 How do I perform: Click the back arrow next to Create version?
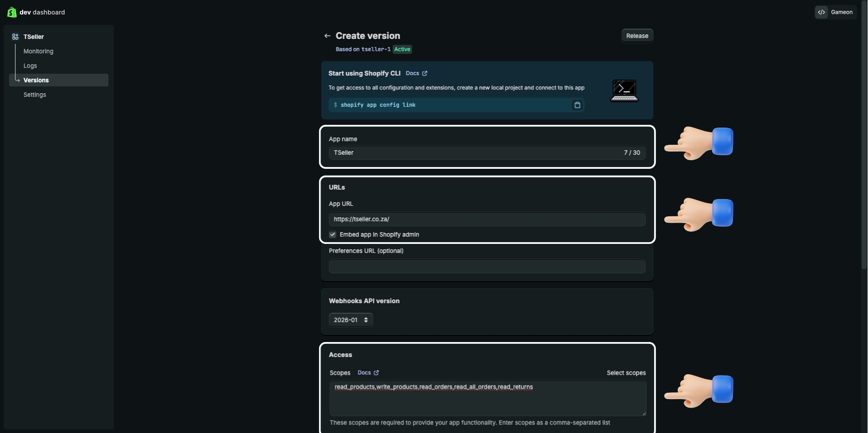327,35
